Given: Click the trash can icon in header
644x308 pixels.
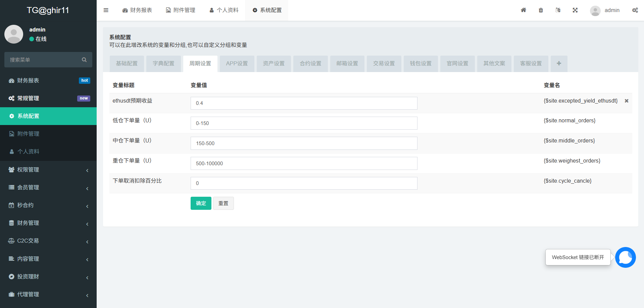Looking at the screenshot, I should point(541,10).
